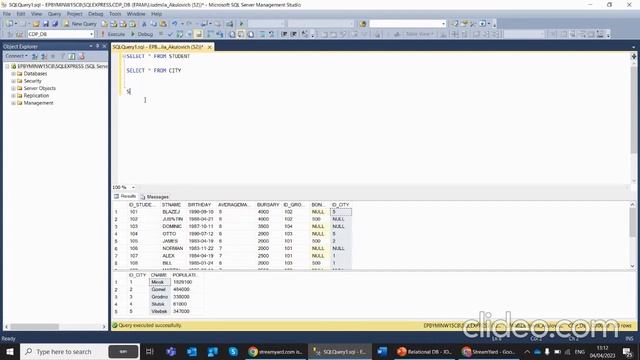Switch to the Results tab
This screenshot has height=360, width=640.
[125, 196]
